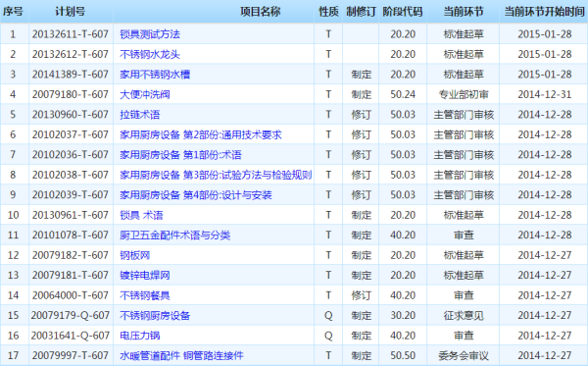Open the 钢板网 project link
The height and width of the screenshot is (366, 588).
(x=135, y=255)
